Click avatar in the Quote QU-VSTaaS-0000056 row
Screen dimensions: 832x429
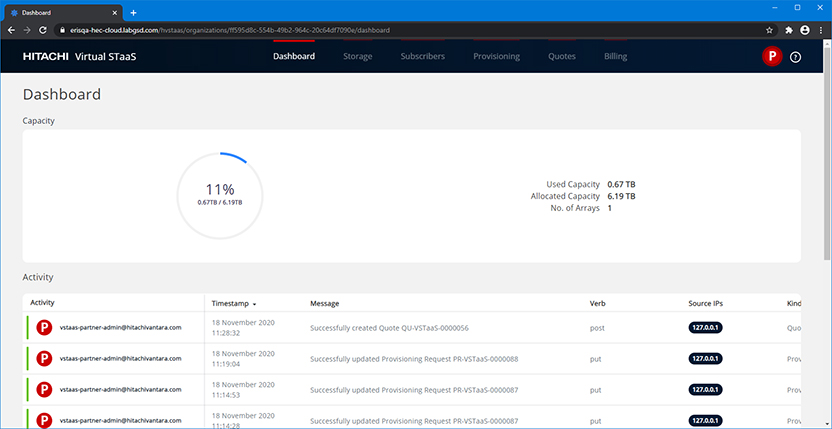(44, 327)
